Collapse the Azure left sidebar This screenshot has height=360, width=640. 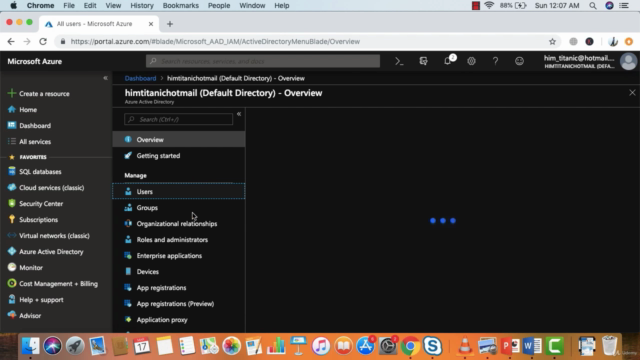[105, 78]
